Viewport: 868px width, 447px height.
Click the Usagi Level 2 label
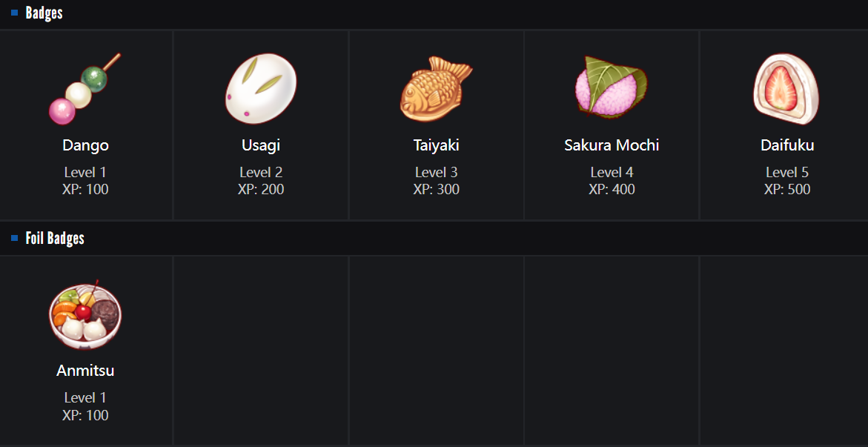point(261,172)
